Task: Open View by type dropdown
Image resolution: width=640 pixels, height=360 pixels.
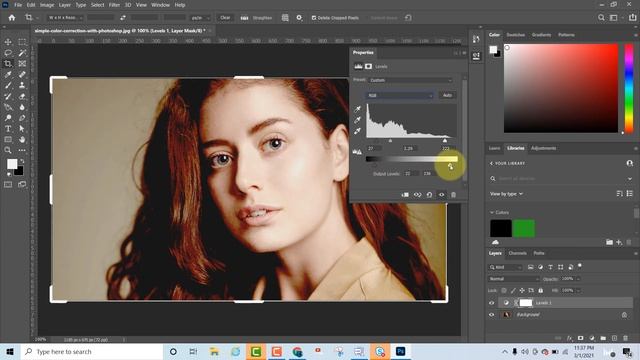Action: pos(506,194)
